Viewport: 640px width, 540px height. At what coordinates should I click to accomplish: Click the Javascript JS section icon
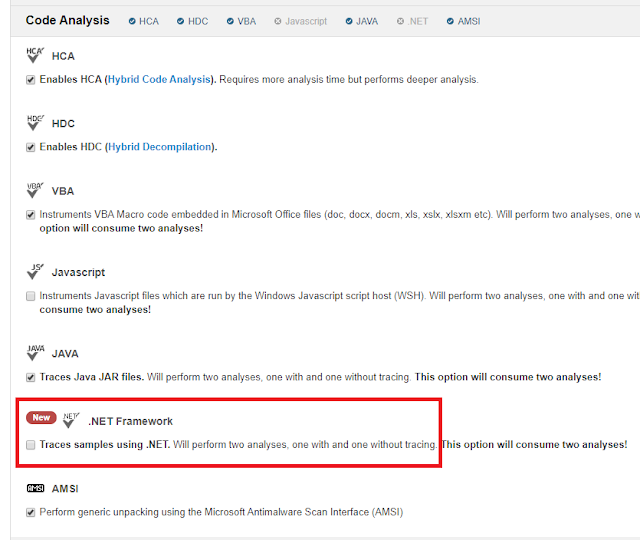[35, 271]
